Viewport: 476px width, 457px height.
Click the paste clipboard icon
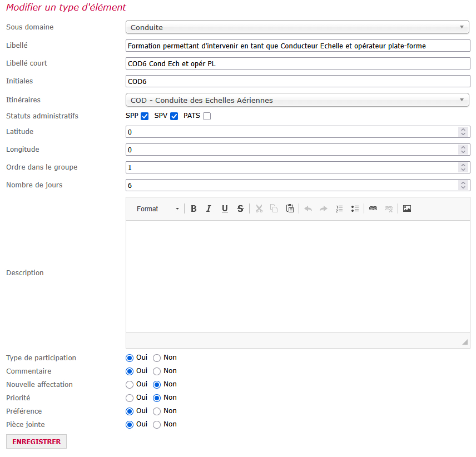point(290,209)
